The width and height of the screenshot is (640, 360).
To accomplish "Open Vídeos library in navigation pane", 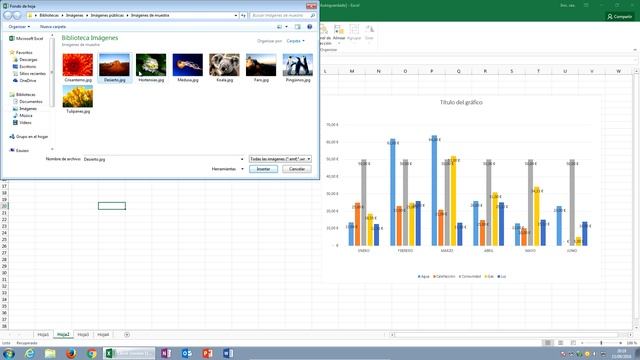I will [22, 122].
